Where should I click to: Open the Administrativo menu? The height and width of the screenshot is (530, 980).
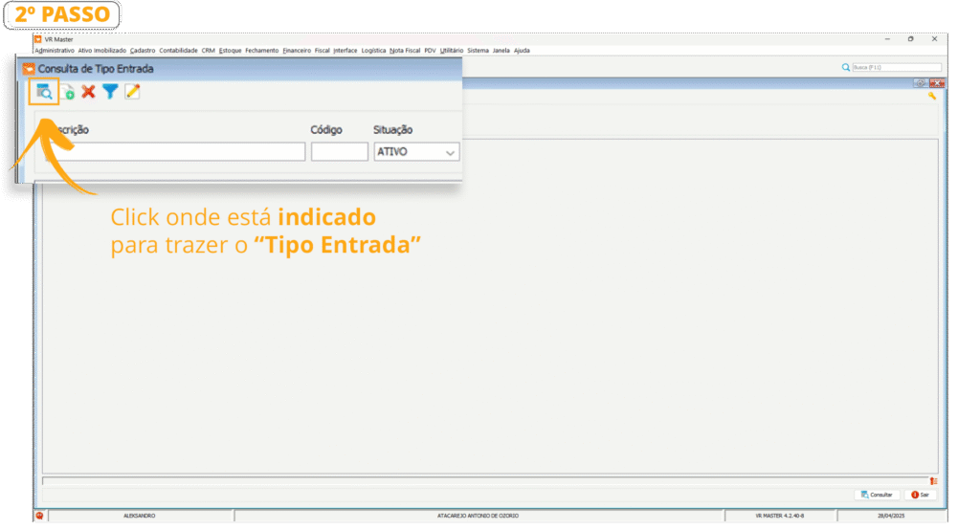click(55, 51)
